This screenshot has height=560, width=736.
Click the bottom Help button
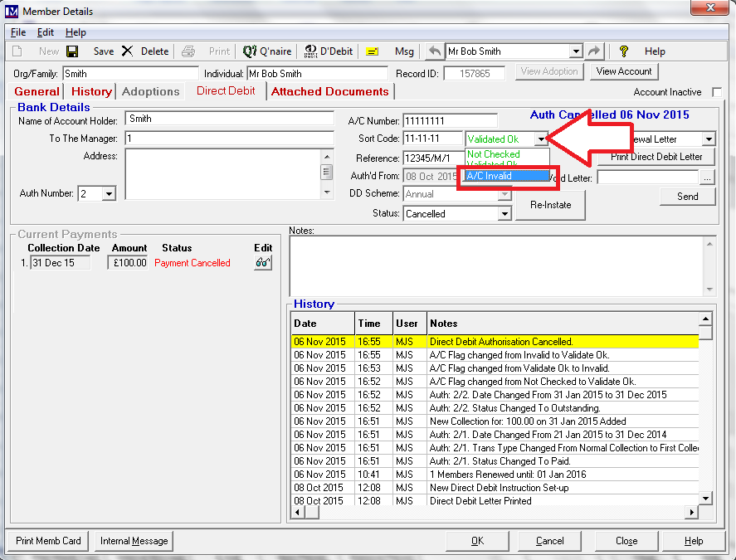694,541
